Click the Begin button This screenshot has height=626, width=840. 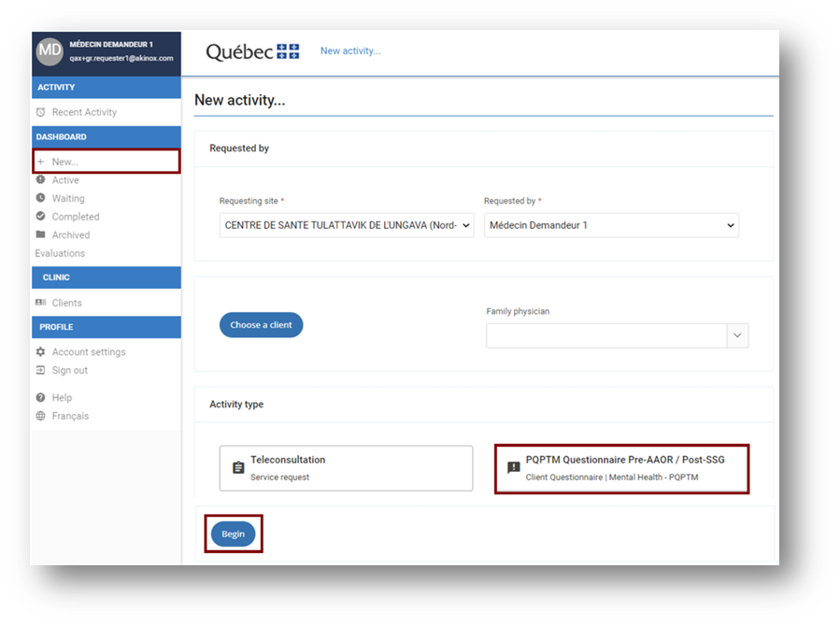[233, 534]
